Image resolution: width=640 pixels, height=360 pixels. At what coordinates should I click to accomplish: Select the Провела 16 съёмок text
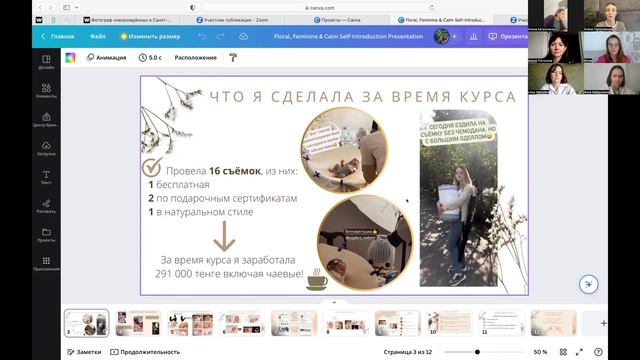232,171
